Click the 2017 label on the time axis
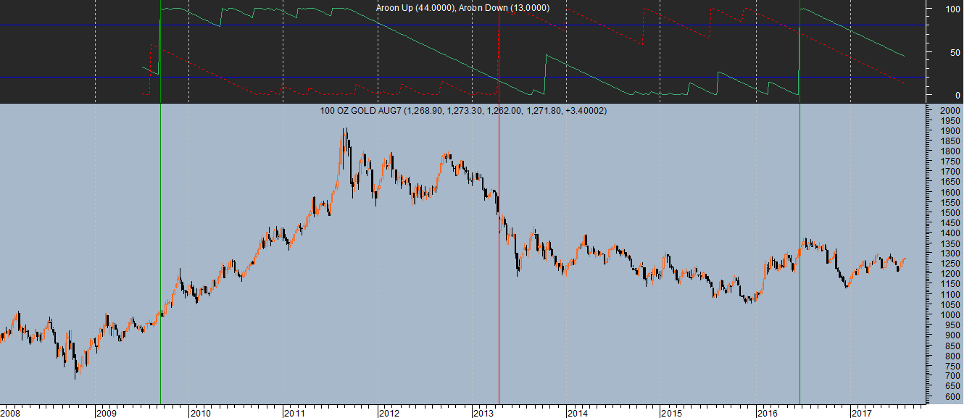The width and height of the screenshot is (980, 418). 861,412
